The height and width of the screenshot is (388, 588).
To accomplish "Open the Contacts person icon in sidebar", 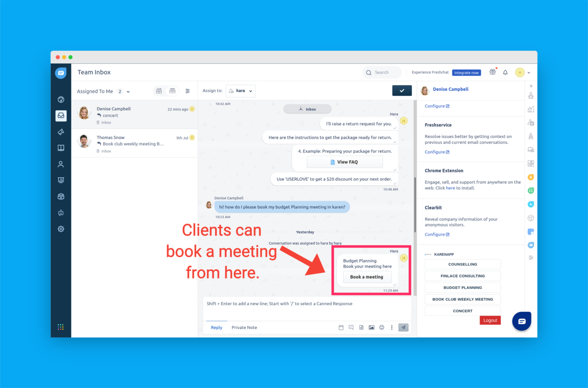I will [61, 164].
